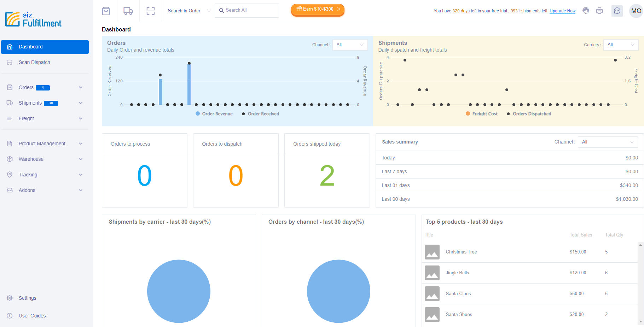
Task: Click the Freight sidebar icon
Action: coord(10,118)
